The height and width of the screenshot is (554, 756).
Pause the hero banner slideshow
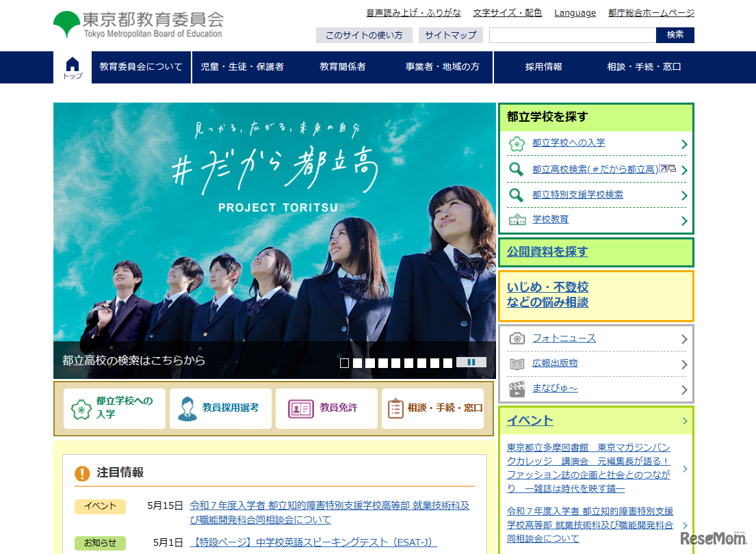[x=471, y=362]
